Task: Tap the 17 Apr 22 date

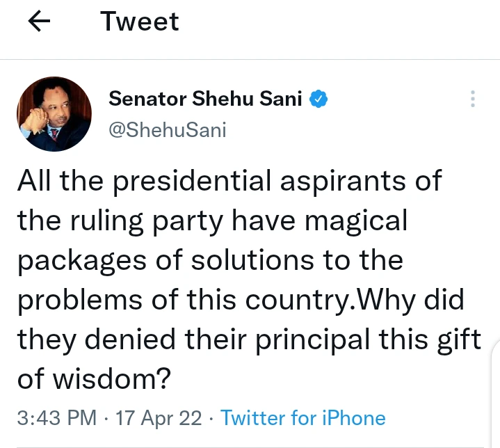Action: tap(159, 418)
